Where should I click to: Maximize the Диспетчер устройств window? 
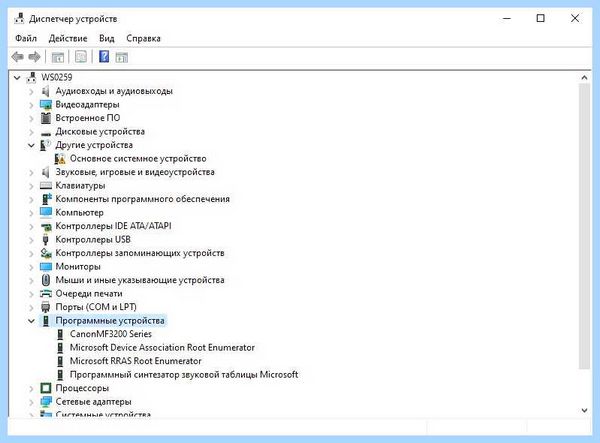540,18
